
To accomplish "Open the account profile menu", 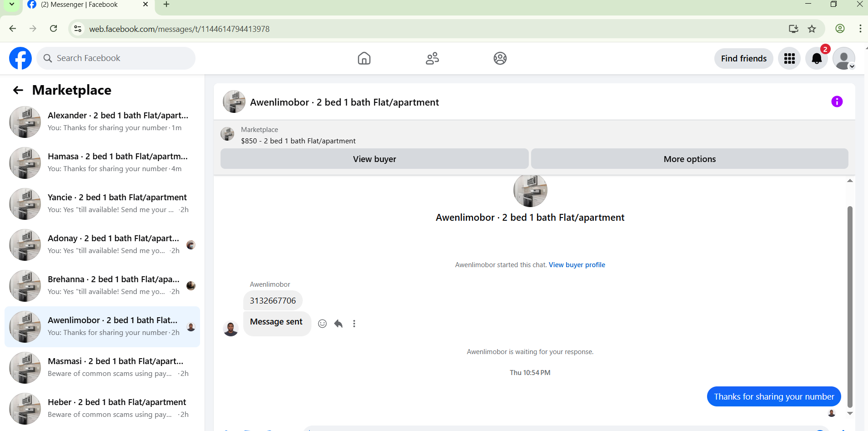I will coord(844,58).
